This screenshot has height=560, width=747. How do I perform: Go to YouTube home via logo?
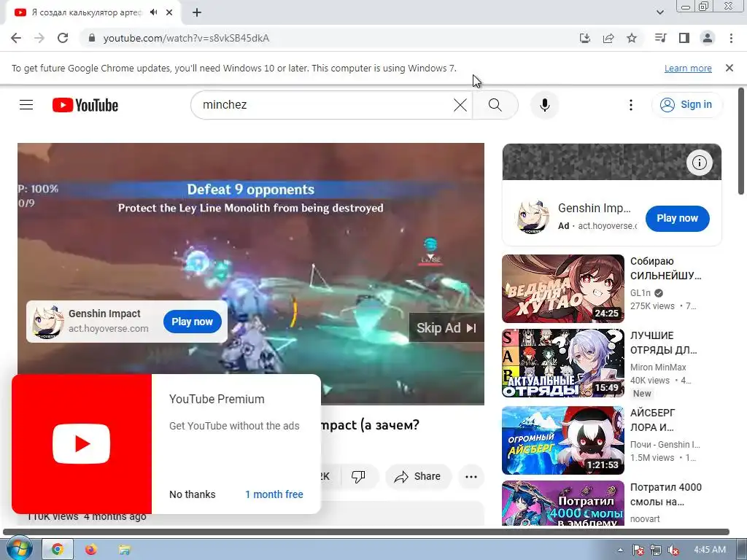tap(85, 105)
